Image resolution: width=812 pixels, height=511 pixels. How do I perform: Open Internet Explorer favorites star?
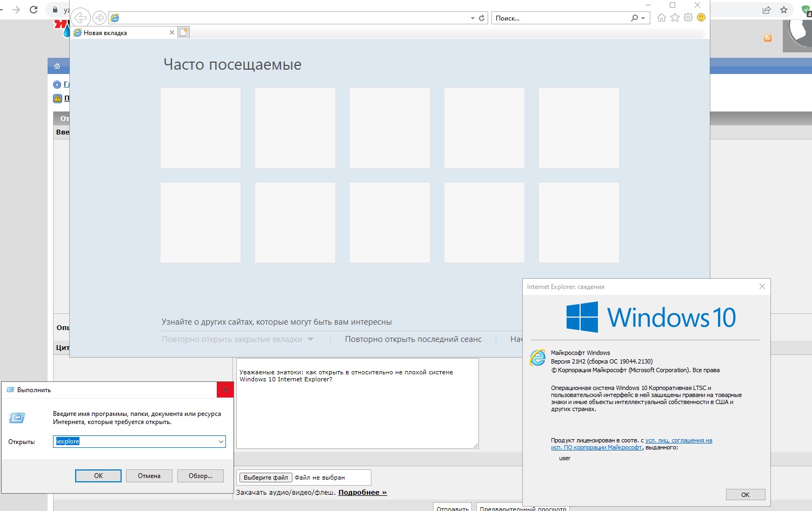(675, 17)
